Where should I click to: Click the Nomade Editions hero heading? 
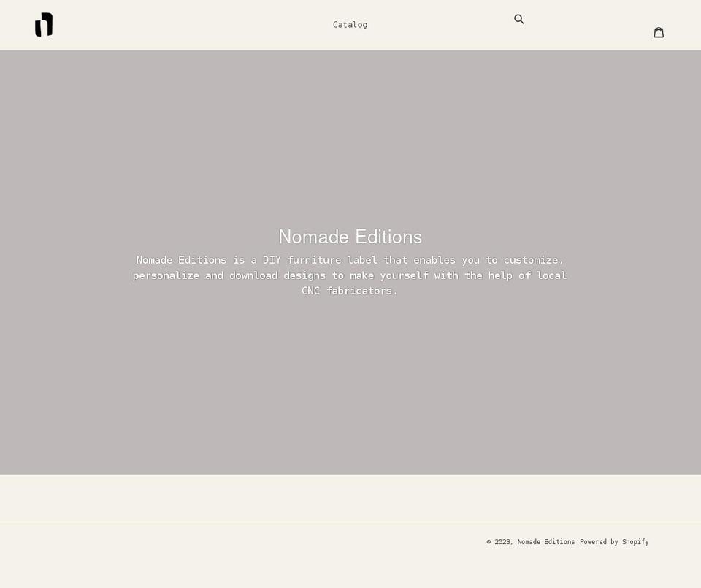350,237
